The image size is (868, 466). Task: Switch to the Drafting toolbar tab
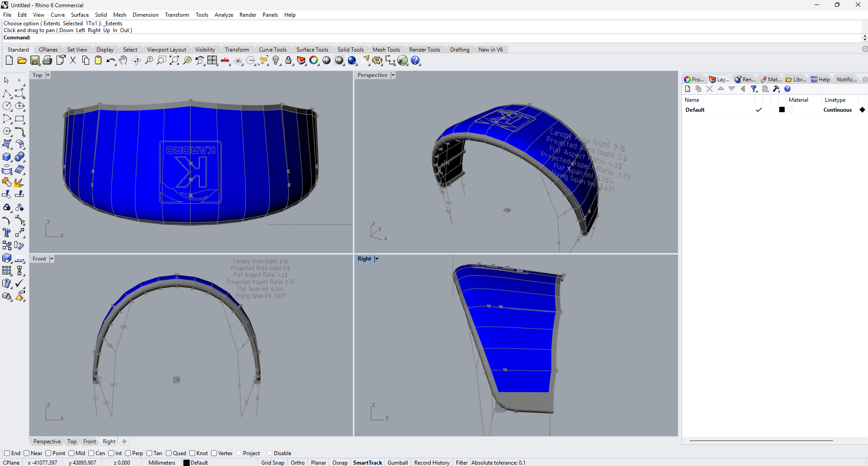coord(460,50)
